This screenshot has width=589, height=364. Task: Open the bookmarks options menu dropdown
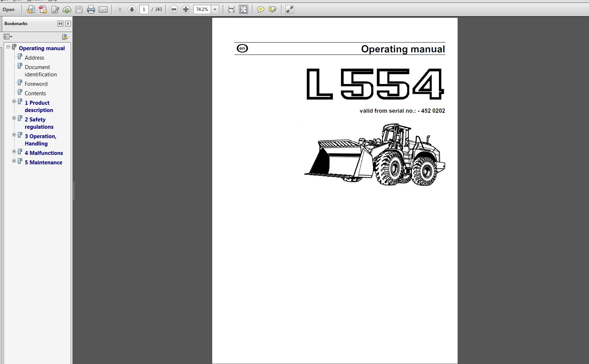(x=8, y=37)
